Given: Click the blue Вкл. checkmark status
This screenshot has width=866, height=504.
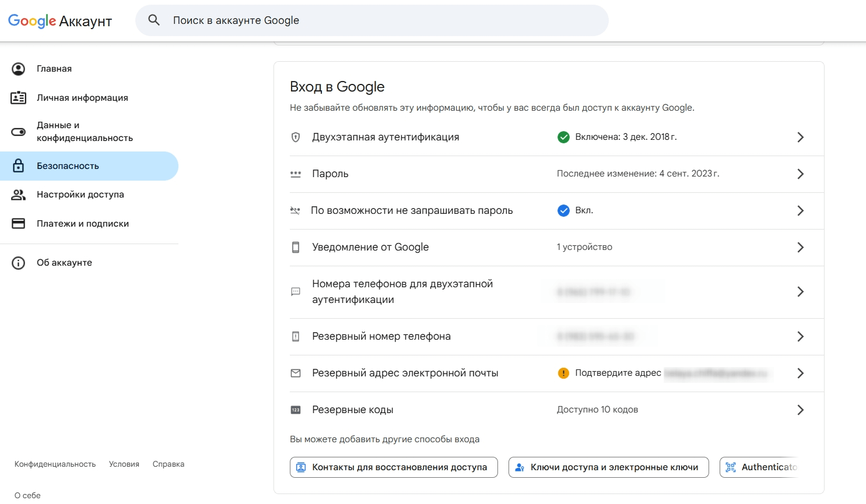Looking at the screenshot, I should pyautogui.click(x=563, y=211).
